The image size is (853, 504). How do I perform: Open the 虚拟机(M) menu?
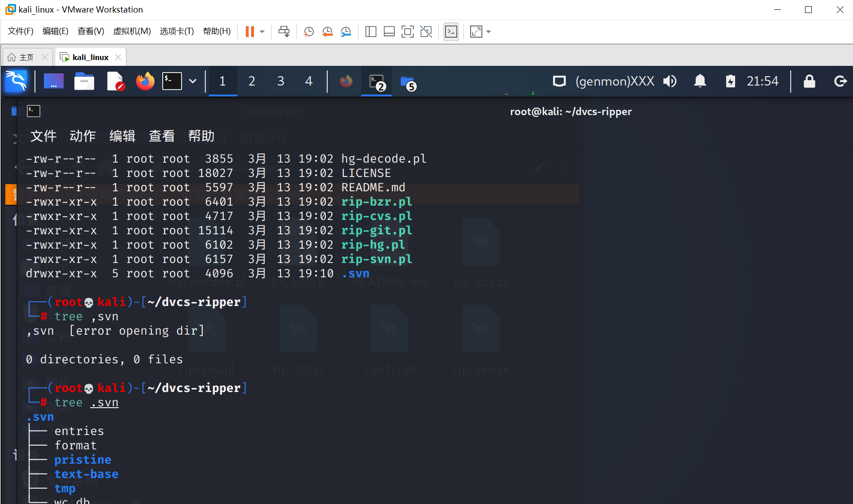pos(132,31)
